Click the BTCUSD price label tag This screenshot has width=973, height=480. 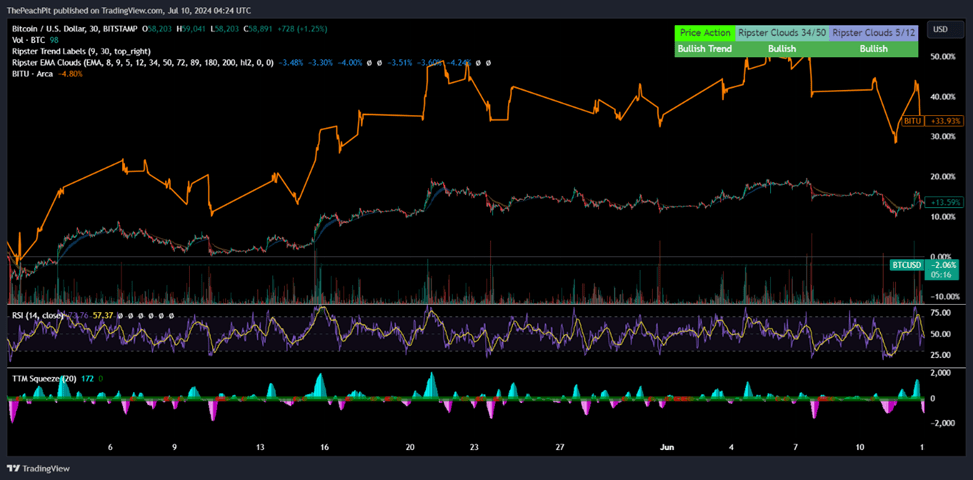907,264
